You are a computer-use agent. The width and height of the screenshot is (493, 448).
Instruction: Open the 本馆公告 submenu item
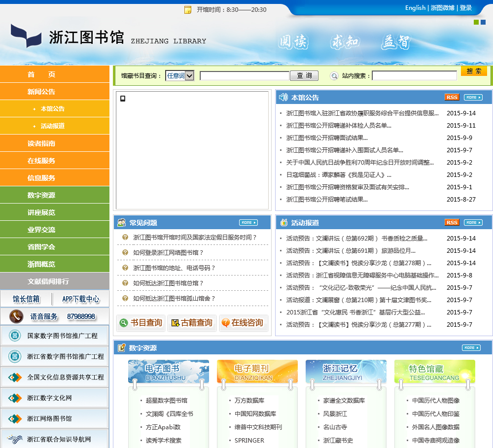pos(53,109)
